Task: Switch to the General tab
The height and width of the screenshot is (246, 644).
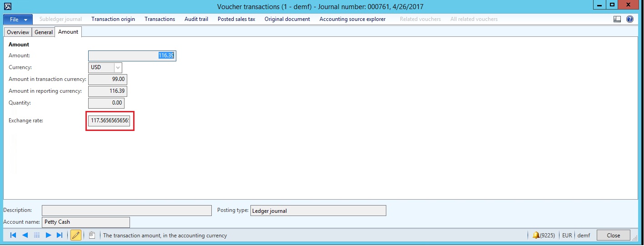Action: click(x=44, y=32)
